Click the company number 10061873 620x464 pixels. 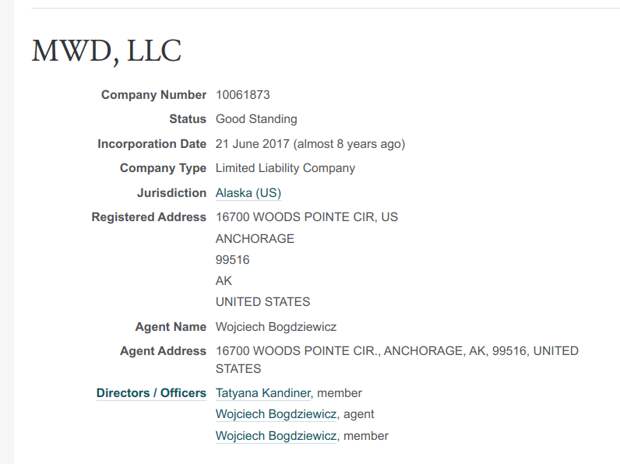point(243,95)
